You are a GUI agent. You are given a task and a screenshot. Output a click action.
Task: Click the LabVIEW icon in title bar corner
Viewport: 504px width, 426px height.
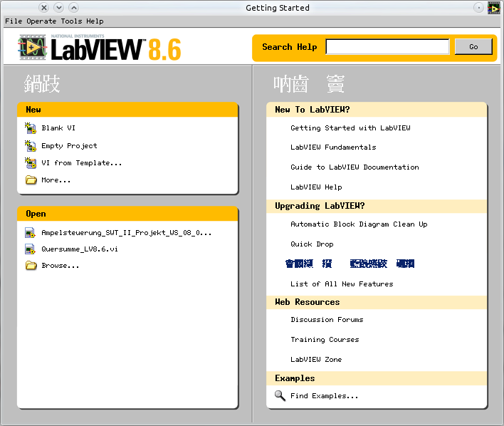tap(494, 8)
